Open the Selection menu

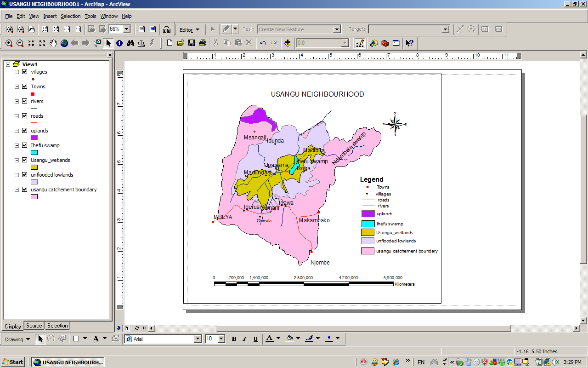coord(70,16)
